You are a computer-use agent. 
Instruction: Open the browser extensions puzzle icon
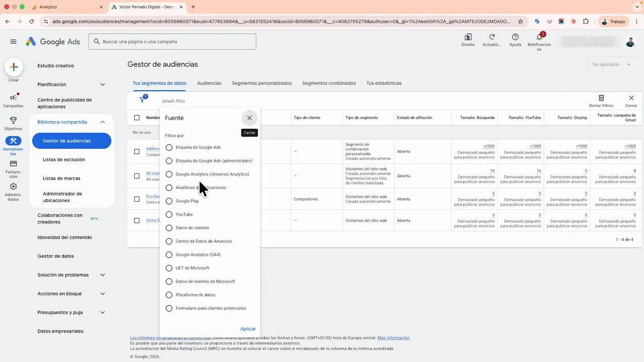[x=586, y=22]
